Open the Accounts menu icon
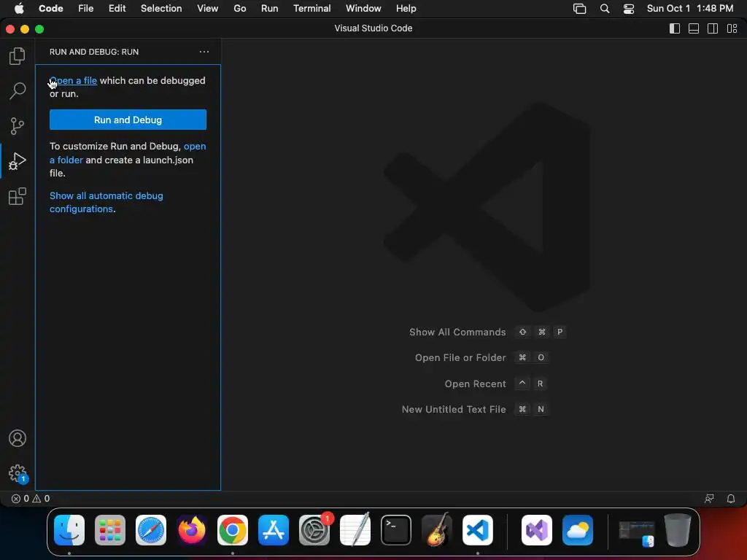The image size is (747, 560). pyautogui.click(x=18, y=438)
